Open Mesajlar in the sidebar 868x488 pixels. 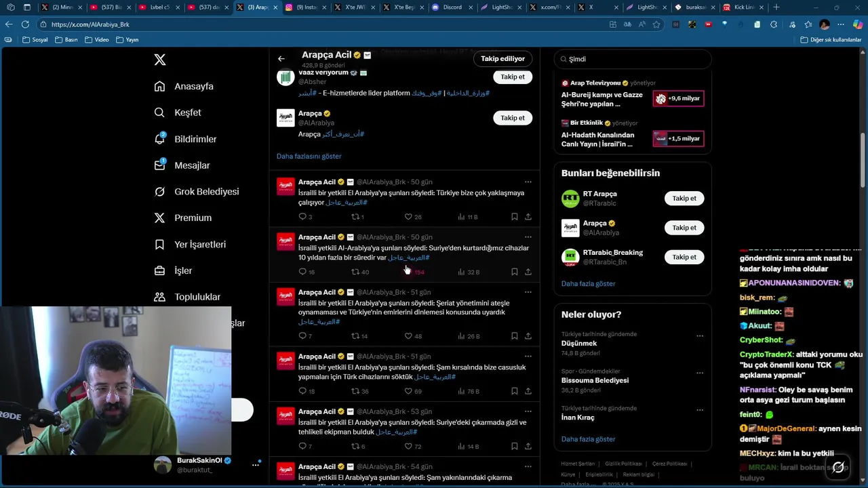(x=182, y=165)
